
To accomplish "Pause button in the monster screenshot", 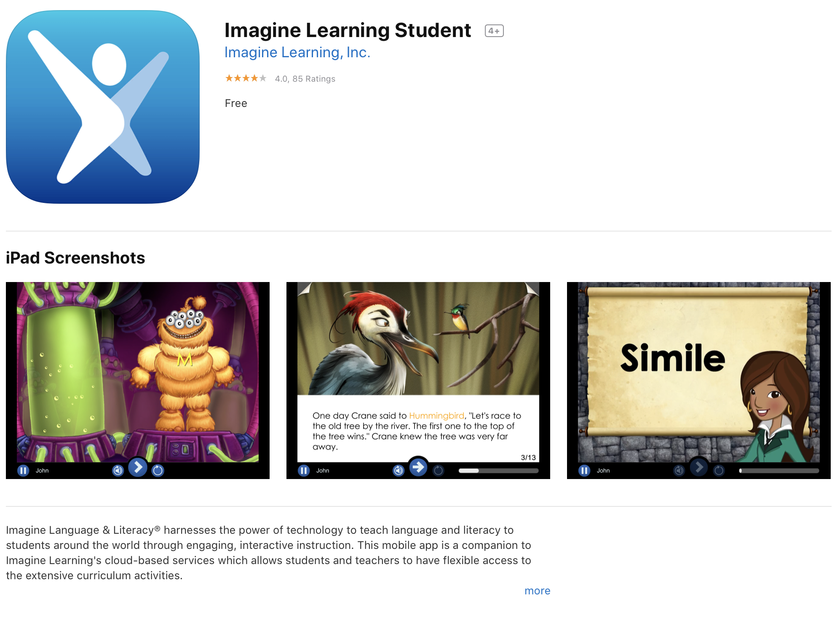I will point(23,470).
